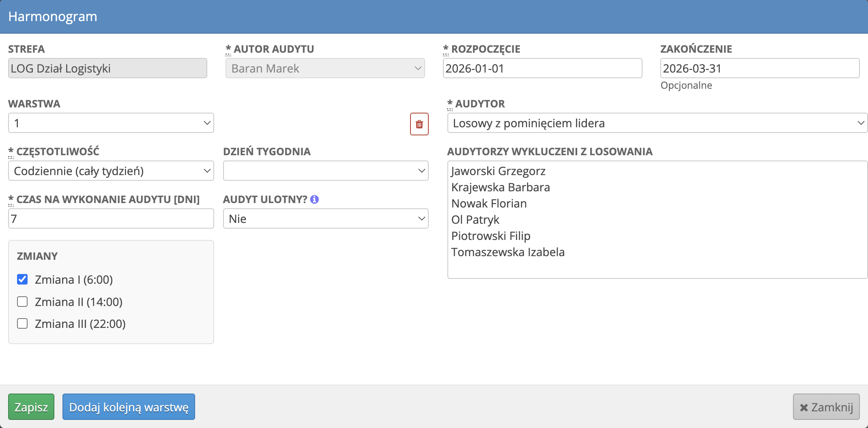Select Nowak Florian from excluded auditors
Screen dimensions: 868x428
tap(489, 203)
